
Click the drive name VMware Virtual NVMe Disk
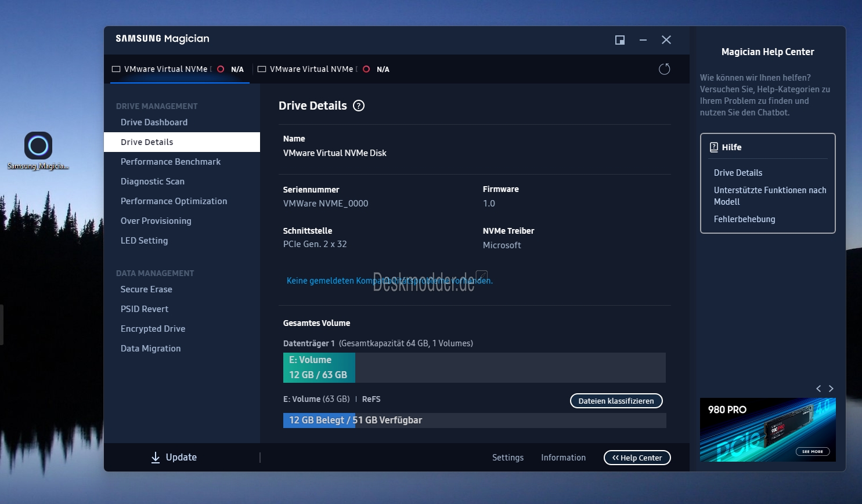tap(335, 153)
